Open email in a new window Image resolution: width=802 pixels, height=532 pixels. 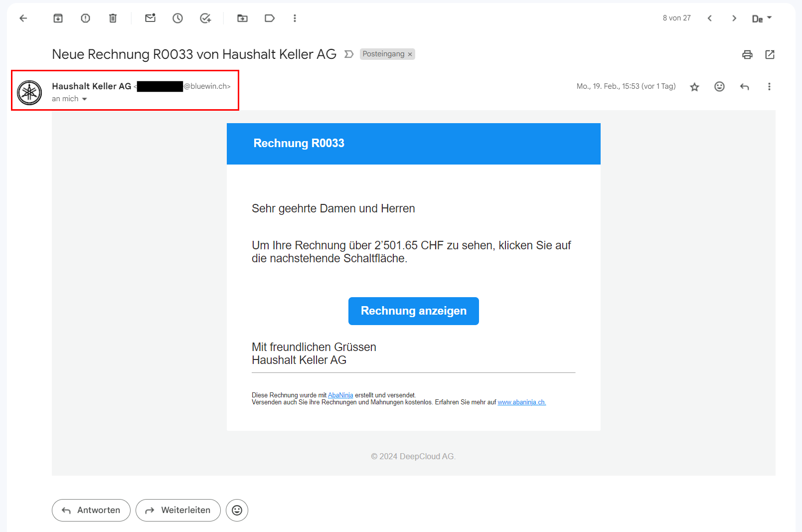coord(770,55)
